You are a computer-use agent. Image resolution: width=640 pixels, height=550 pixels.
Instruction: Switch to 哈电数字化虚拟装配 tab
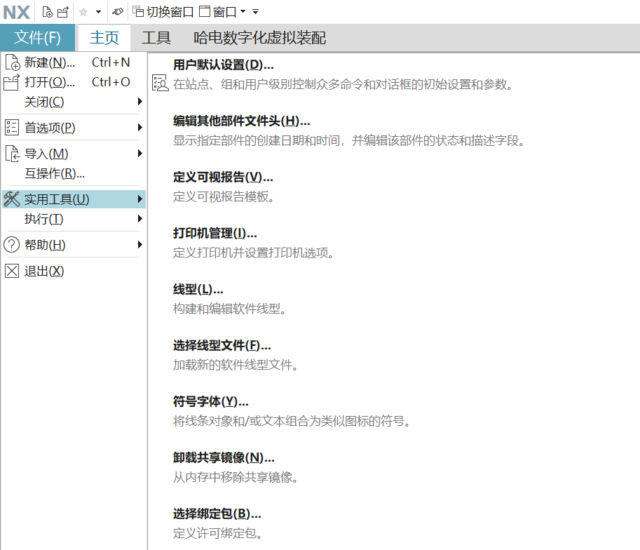(x=260, y=38)
